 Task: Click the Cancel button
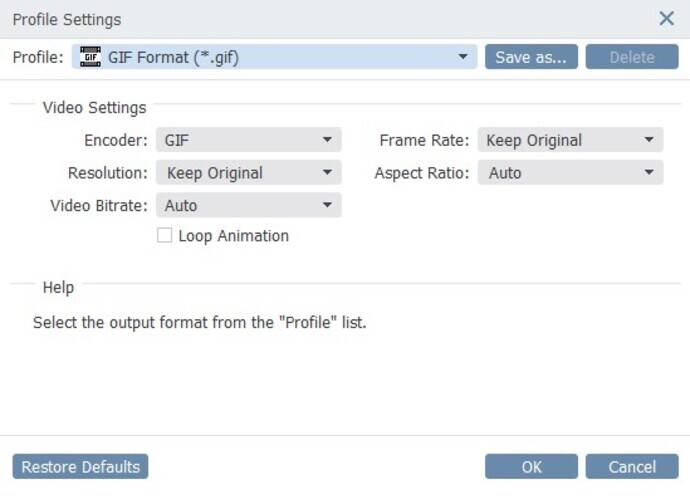631,466
